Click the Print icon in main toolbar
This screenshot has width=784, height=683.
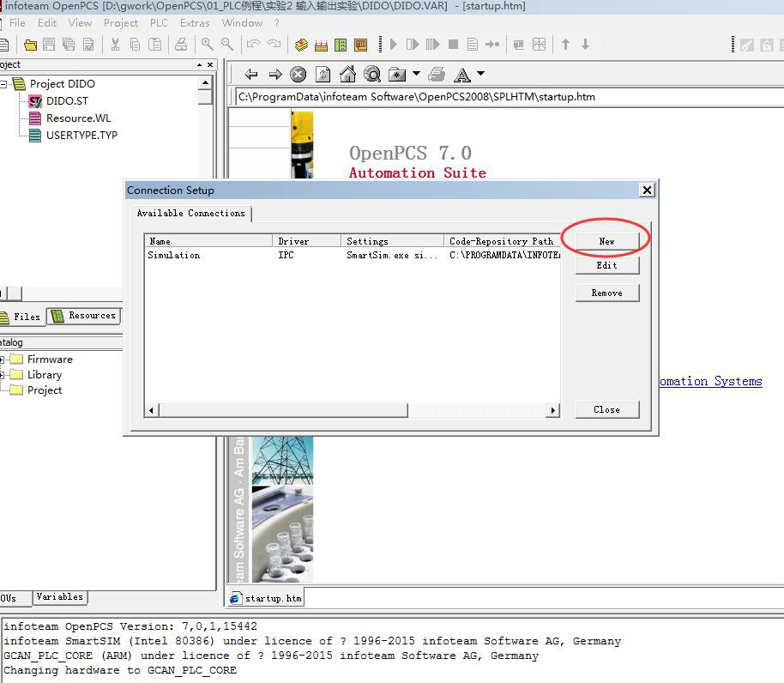[181, 45]
